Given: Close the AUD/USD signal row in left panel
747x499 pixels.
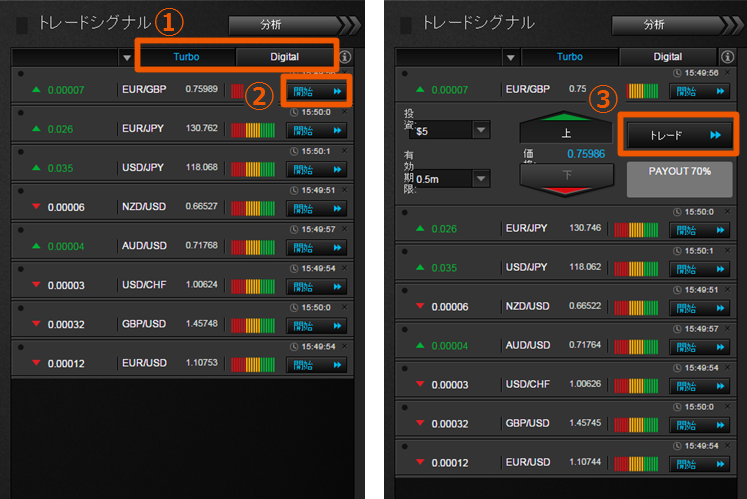Looking at the screenshot, I should [344, 229].
